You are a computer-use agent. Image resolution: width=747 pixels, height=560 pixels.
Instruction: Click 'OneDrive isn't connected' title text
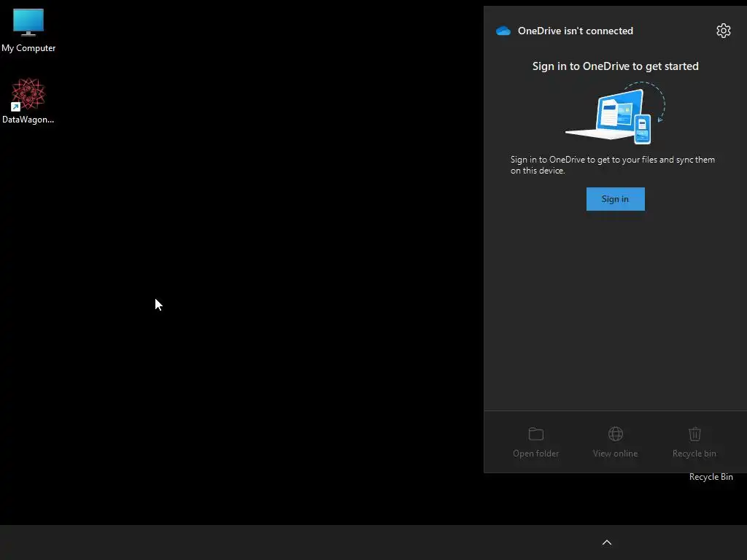click(575, 31)
